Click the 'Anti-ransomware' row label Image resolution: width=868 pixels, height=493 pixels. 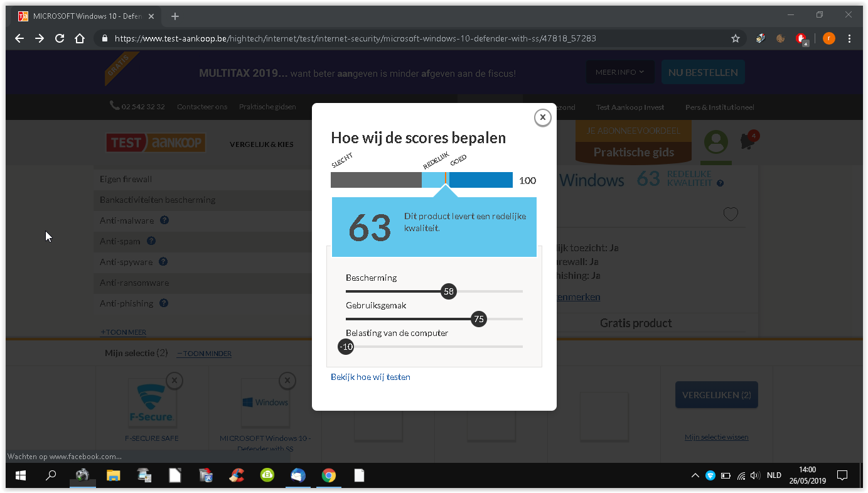pyautogui.click(x=134, y=283)
